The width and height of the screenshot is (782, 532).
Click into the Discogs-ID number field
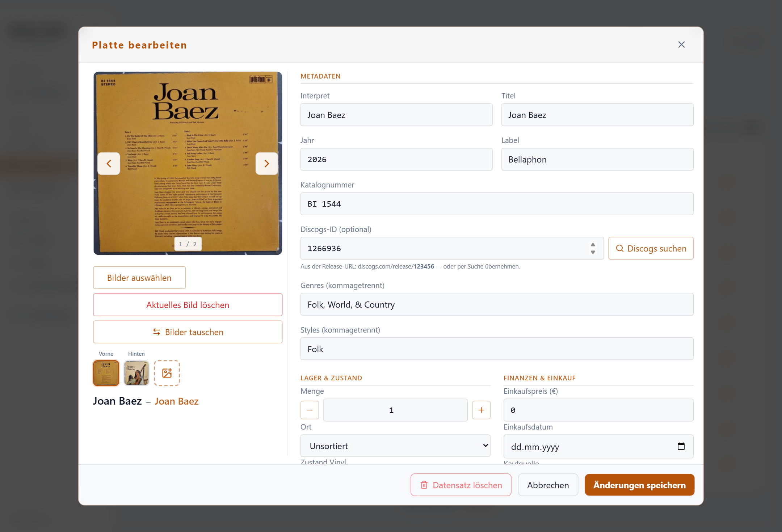(x=452, y=248)
